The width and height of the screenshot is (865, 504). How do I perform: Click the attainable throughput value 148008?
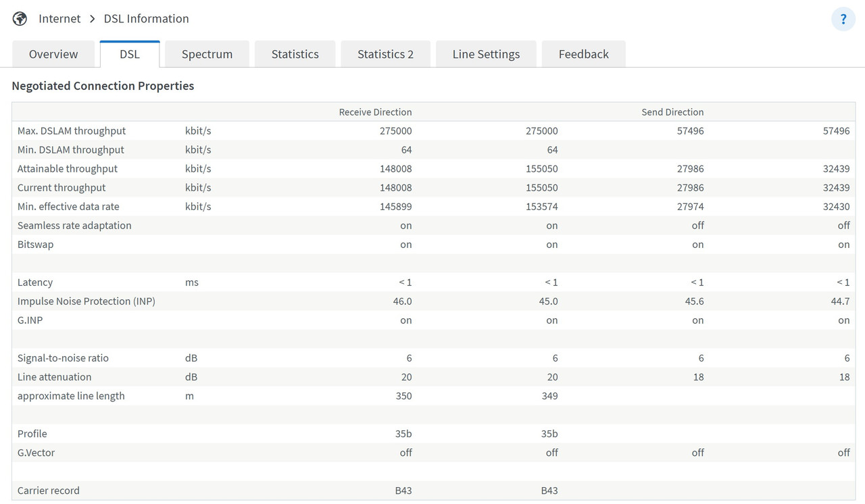[x=395, y=169]
